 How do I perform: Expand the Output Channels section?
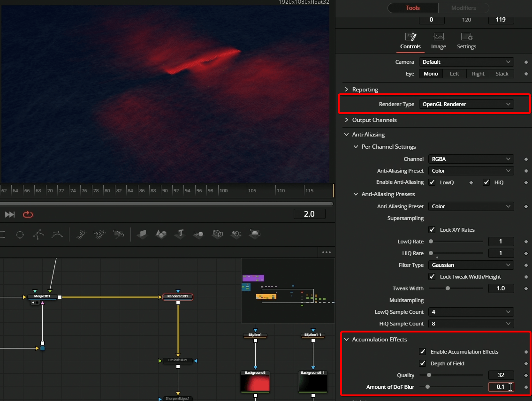[x=346, y=120]
